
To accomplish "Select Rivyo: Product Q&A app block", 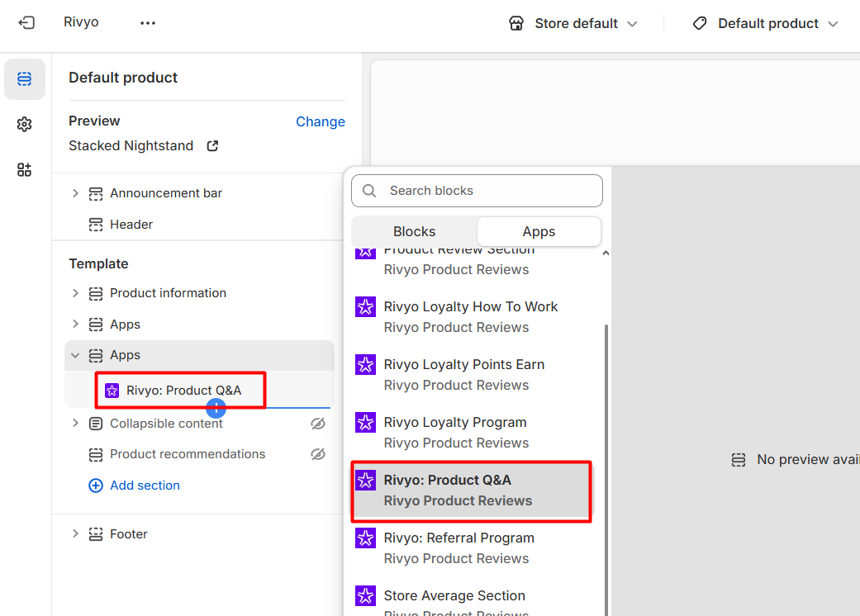I will 472,490.
